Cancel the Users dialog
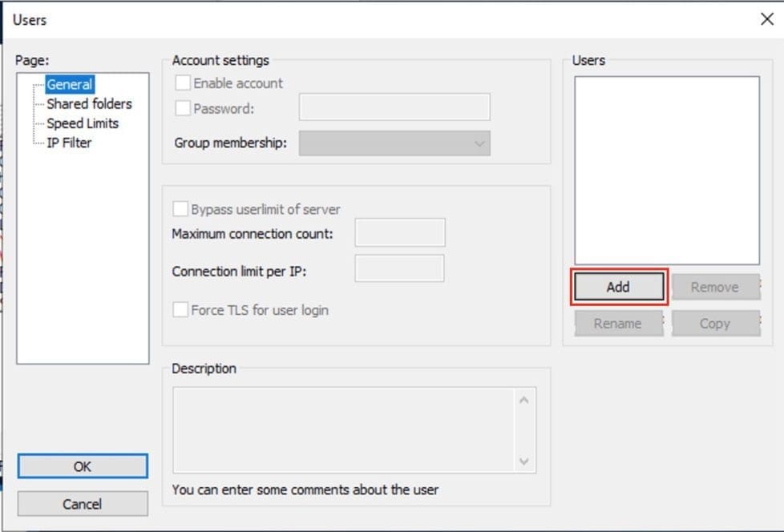784x532 pixels. tap(83, 504)
